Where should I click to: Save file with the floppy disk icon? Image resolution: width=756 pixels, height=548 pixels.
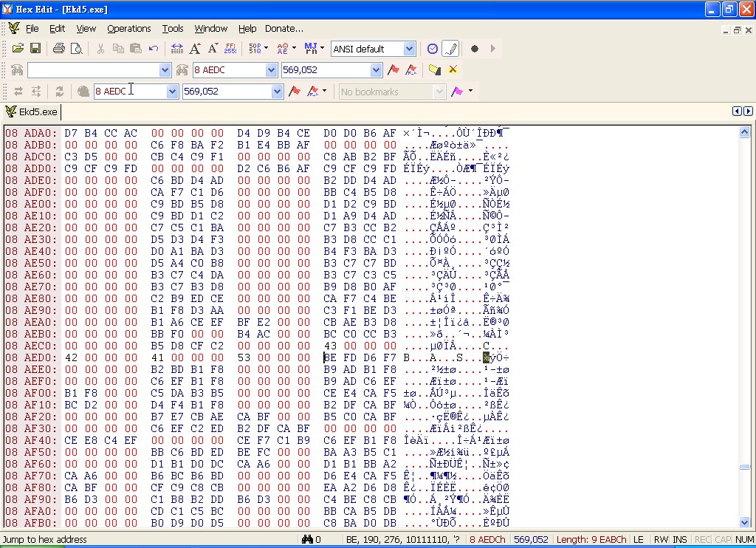click(x=35, y=48)
